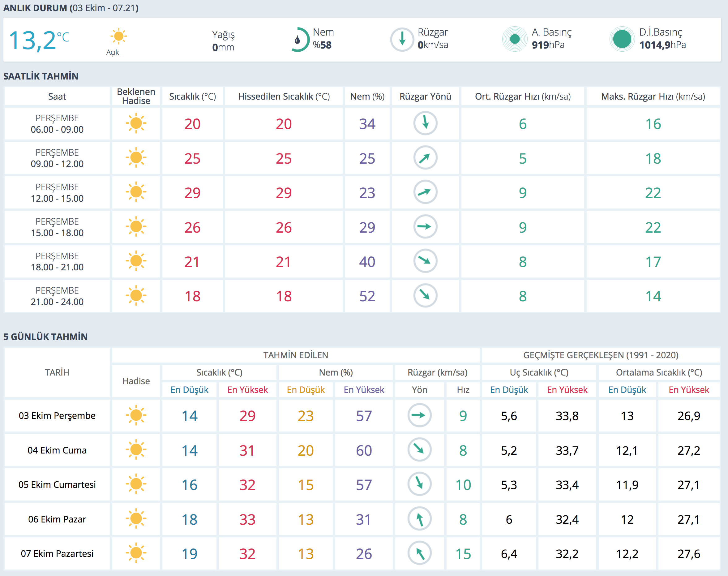Viewport: 728px width, 576px height.
Task: Click the Rüzgar Yönü column header
Action: (x=425, y=97)
